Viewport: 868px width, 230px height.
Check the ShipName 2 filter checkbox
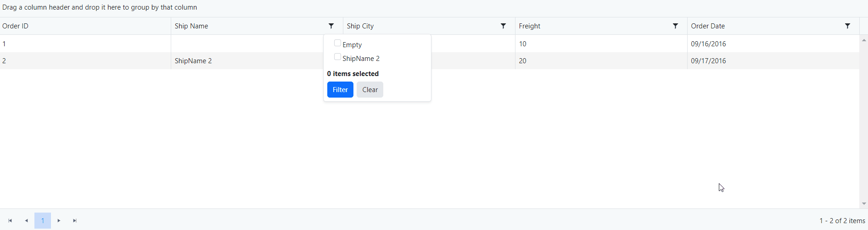337,57
